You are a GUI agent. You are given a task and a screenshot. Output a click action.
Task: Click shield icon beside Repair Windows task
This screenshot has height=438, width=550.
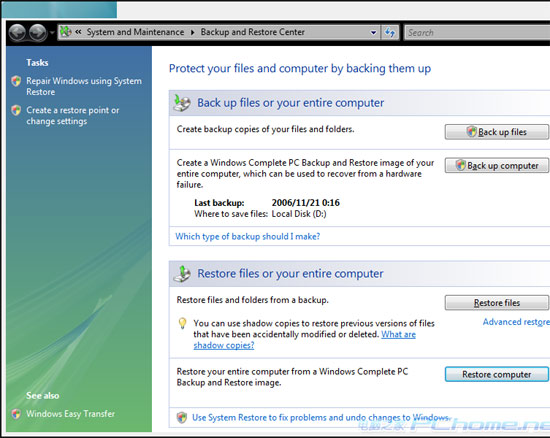[x=16, y=81]
